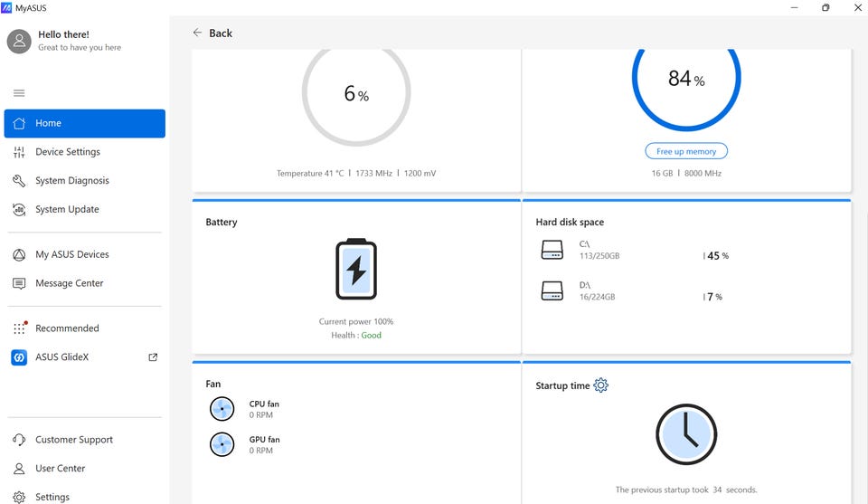Click the Back arrow icon
Viewport: 868px width, 504px height.
click(x=197, y=33)
